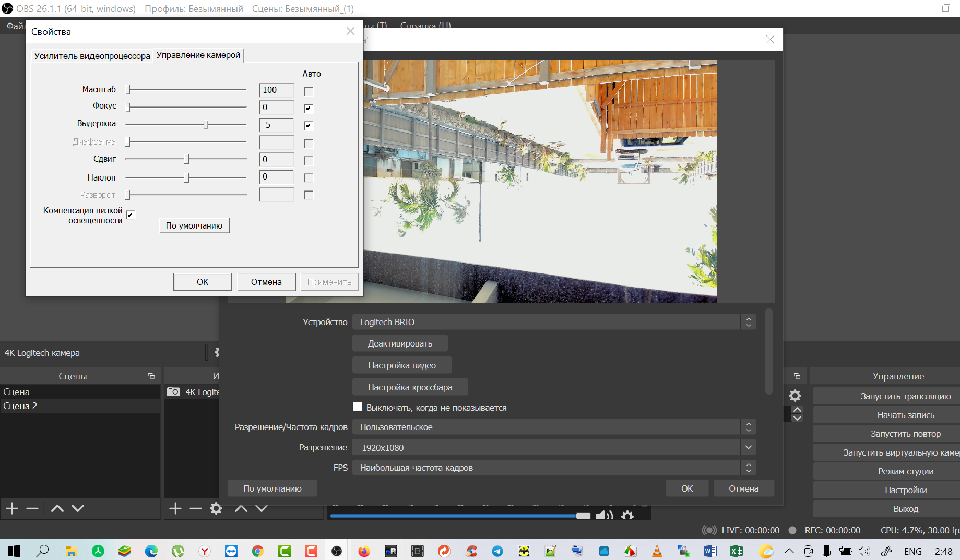Open Windows search magnifier in taskbar
960x560 pixels.
pyautogui.click(x=43, y=551)
